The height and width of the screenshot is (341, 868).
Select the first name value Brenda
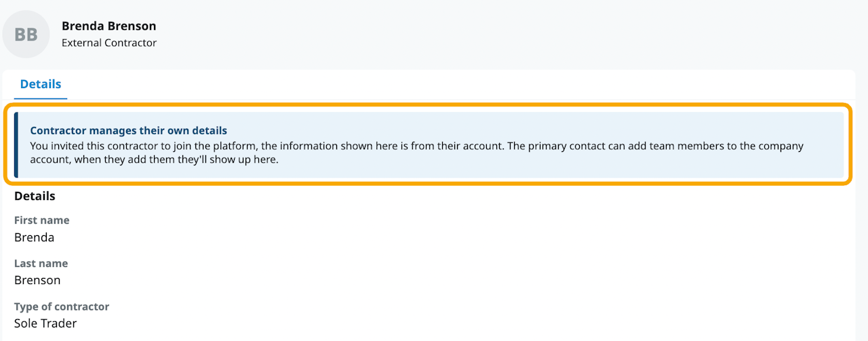[34, 237]
